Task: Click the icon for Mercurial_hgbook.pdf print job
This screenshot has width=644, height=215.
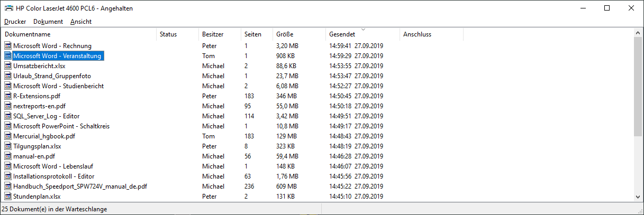Action: (8, 136)
